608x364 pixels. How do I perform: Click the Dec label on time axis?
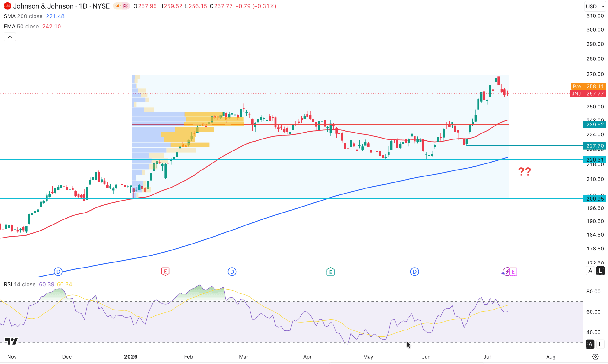[x=67, y=357]
